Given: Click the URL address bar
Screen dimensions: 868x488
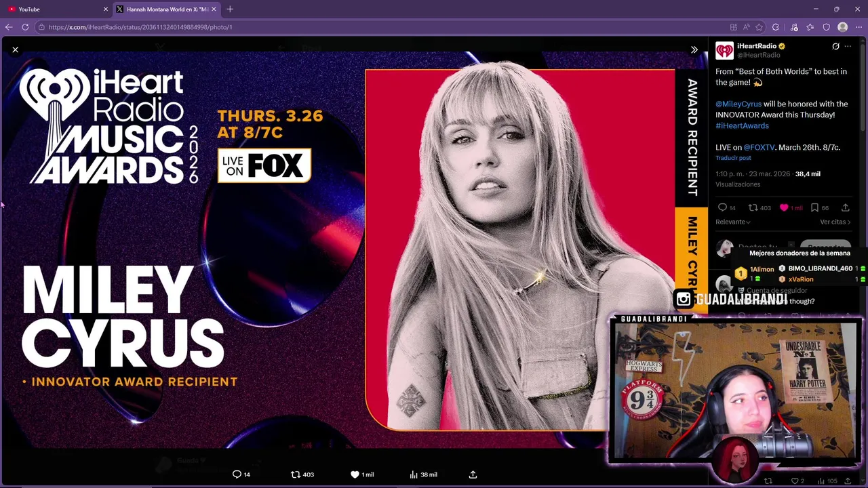Looking at the screenshot, I should click(380, 27).
